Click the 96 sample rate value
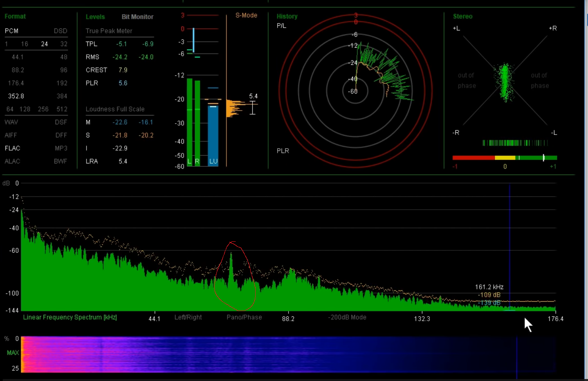 click(x=64, y=70)
